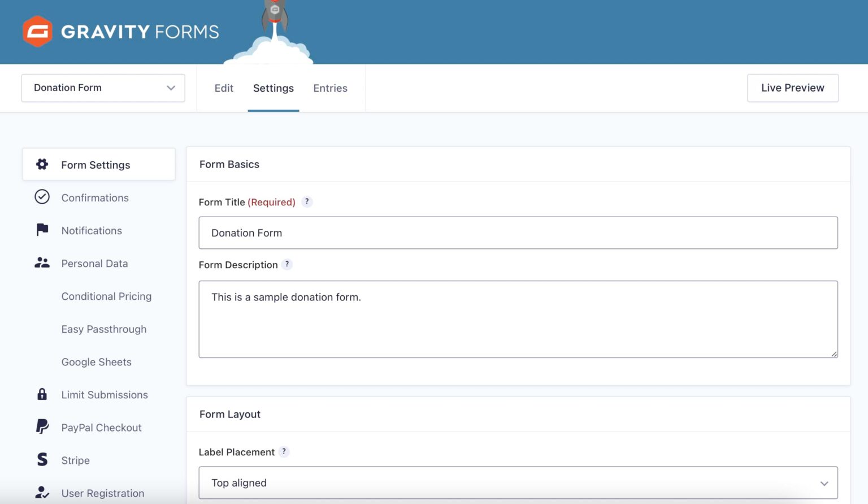Open PayPal Checkout via its PayPal icon
This screenshot has height=504, width=868.
[42, 427]
